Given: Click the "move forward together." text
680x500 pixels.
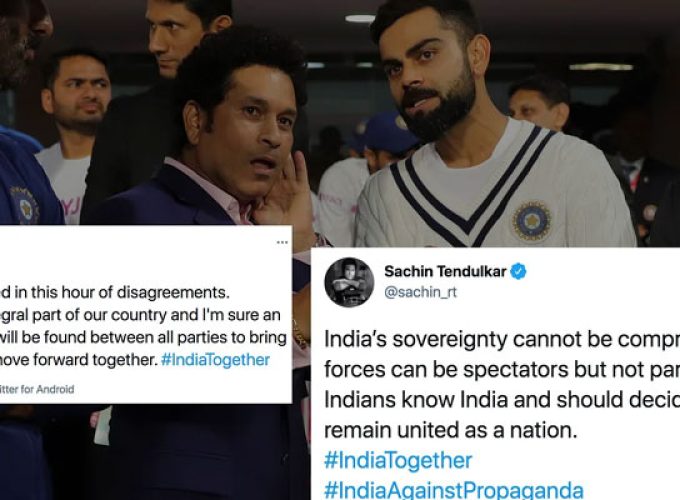Looking at the screenshot, I should point(79,360).
